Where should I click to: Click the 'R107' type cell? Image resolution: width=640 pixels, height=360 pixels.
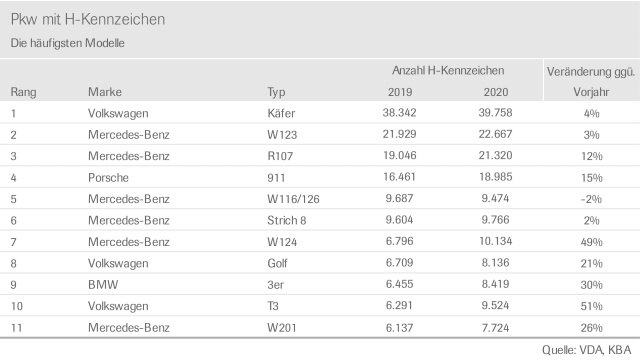[280, 156]
